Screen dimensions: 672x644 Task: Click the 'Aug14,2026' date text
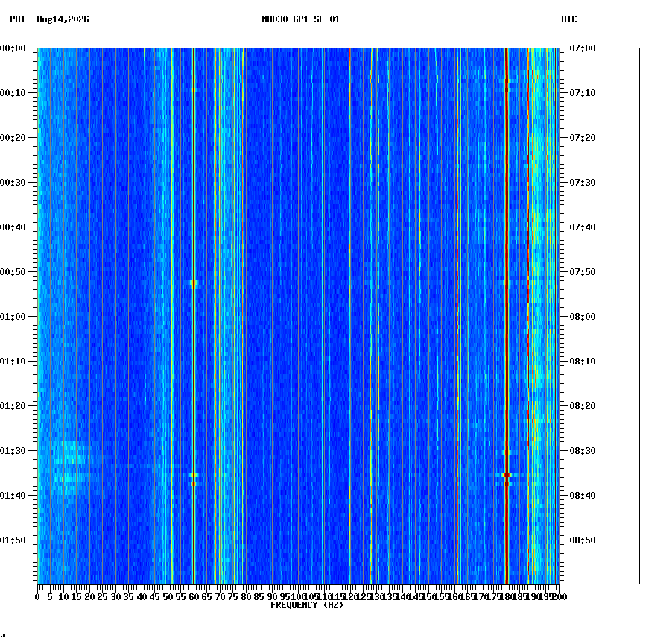[63, 19]
